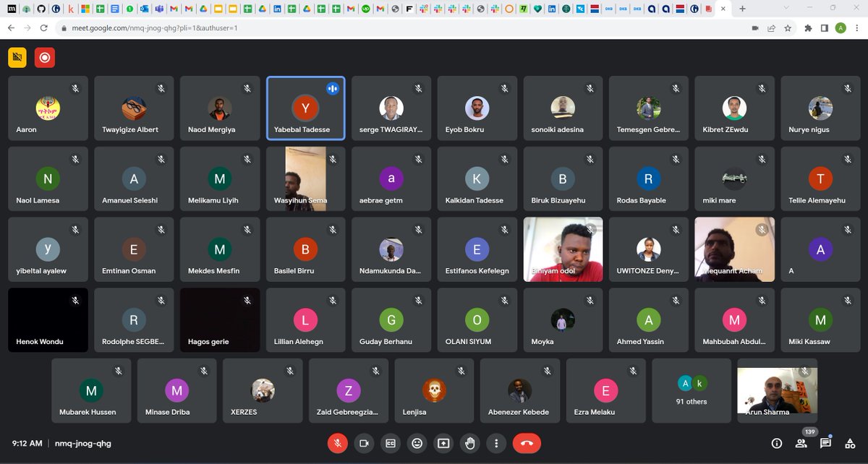Show the people list with 139 badge

pyautogui.click(x=801, y=443)
